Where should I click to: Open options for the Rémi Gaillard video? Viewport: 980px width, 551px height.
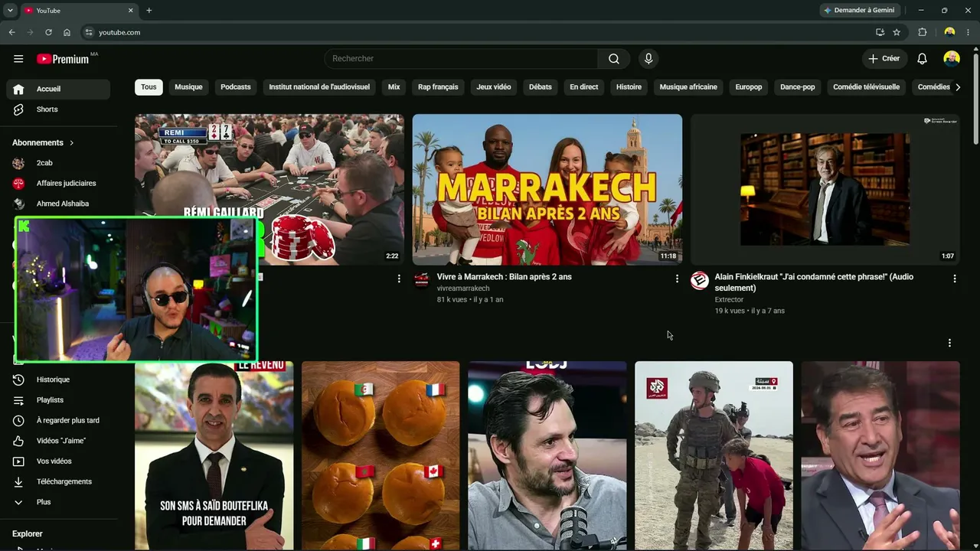399,279
